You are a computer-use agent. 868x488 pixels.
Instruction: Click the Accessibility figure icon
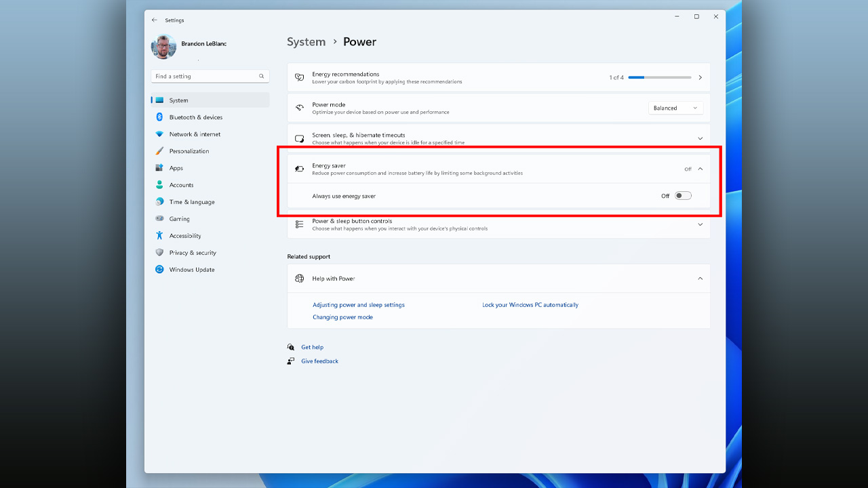pyautogui.click(x=159, y=236)
